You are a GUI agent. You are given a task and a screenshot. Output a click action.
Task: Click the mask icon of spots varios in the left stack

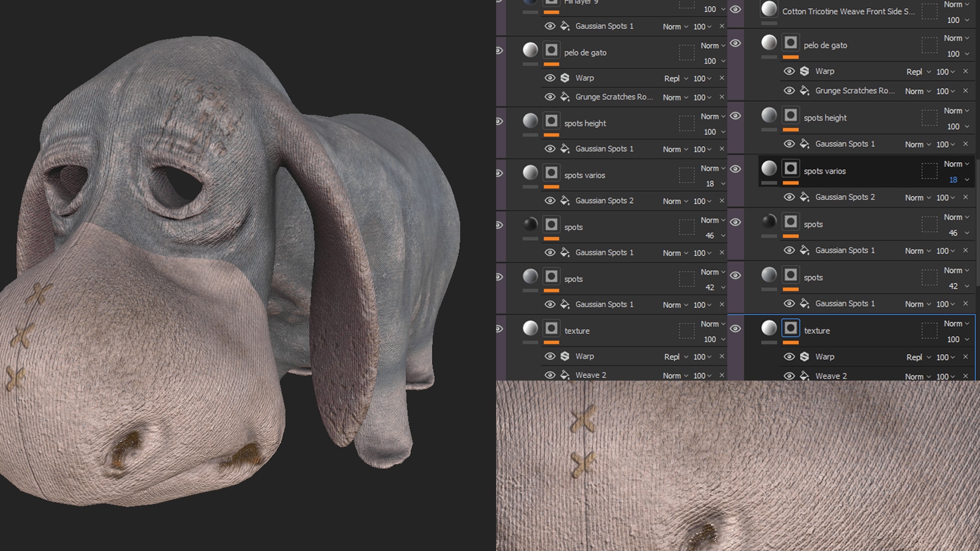point(551,172)
